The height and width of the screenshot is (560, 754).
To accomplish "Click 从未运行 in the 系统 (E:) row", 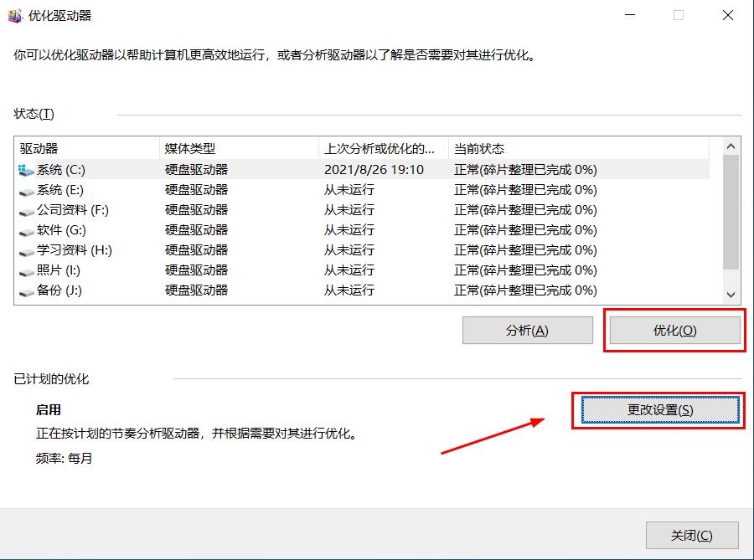I will (349, 190).
